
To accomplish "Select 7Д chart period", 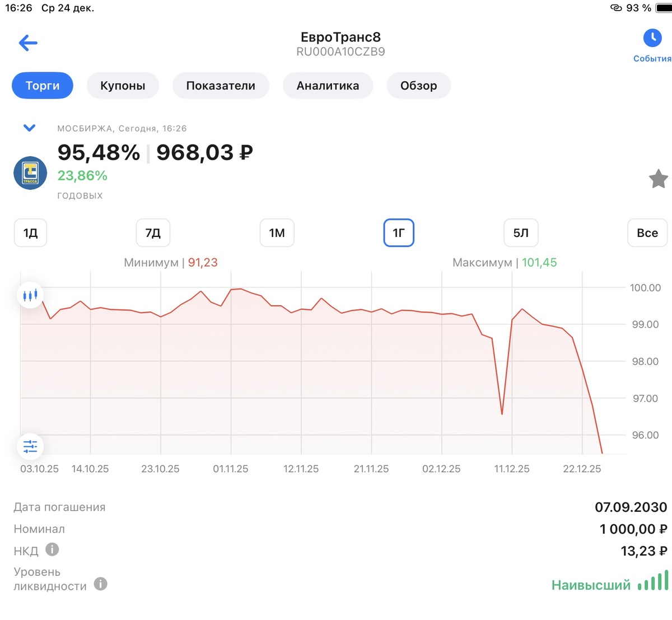I will [153, 233].
